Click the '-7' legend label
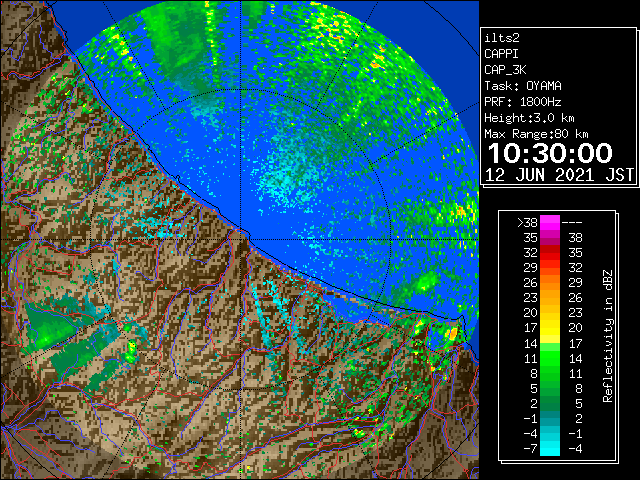 [x=530, y=449]
